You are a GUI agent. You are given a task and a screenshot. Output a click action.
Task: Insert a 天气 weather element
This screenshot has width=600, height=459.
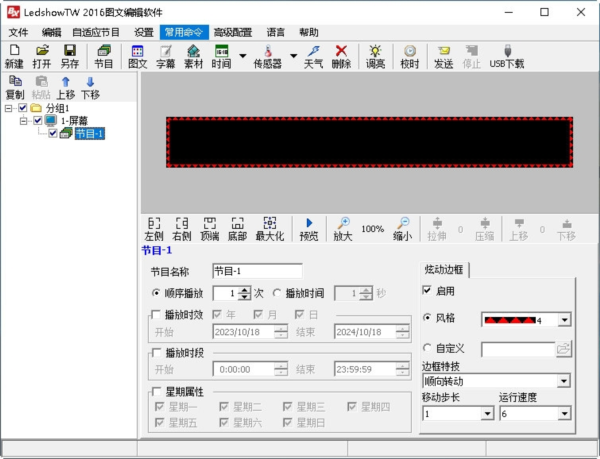(x=313, y=55)
